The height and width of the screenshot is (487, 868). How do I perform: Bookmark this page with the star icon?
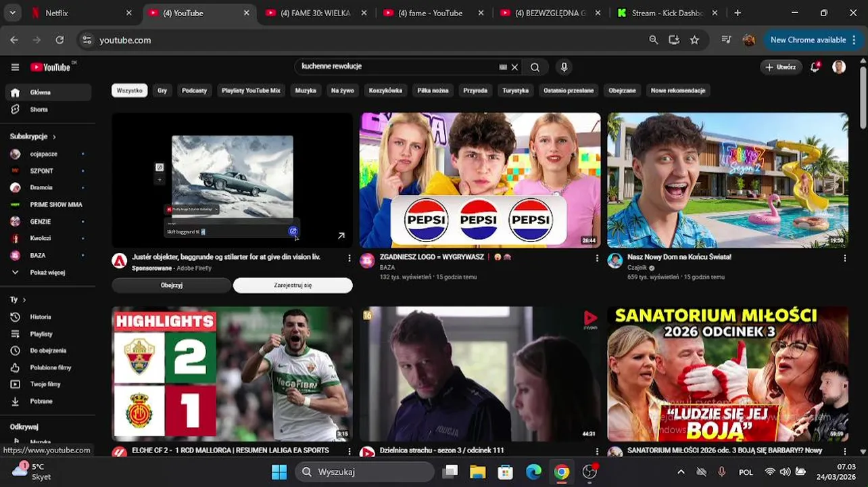pyautogui.click(x=694, y=40)
